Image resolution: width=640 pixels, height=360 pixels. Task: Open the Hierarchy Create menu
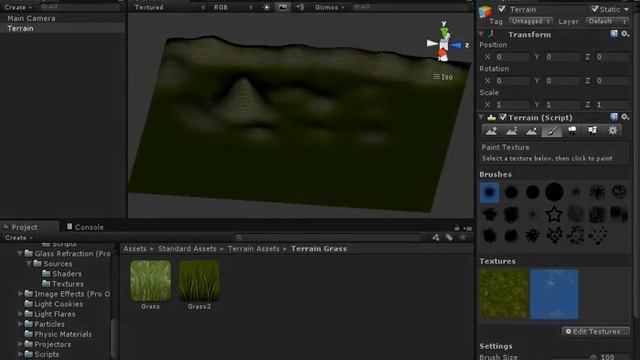click(18, 7)
